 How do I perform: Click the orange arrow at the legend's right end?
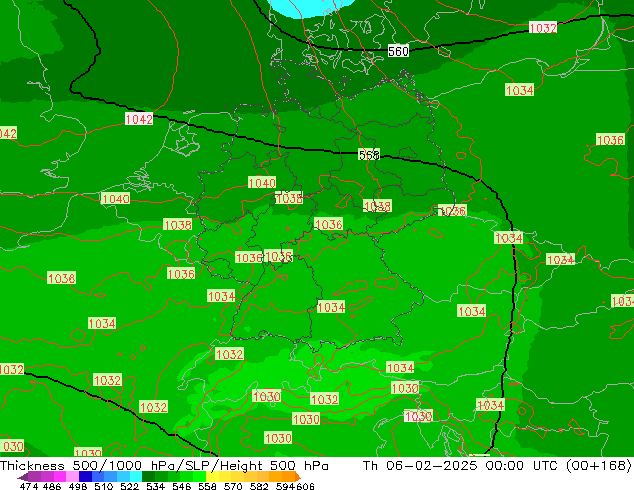point(298,477)
